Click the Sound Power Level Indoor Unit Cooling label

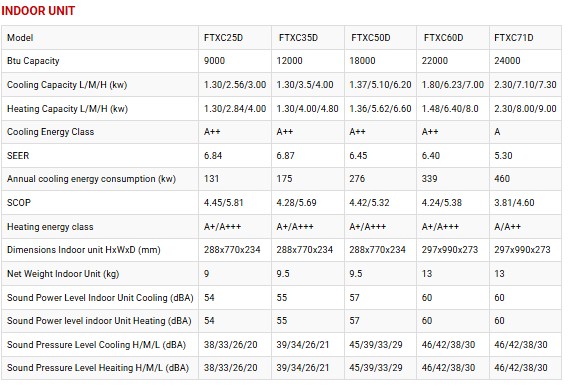(100, 298)
